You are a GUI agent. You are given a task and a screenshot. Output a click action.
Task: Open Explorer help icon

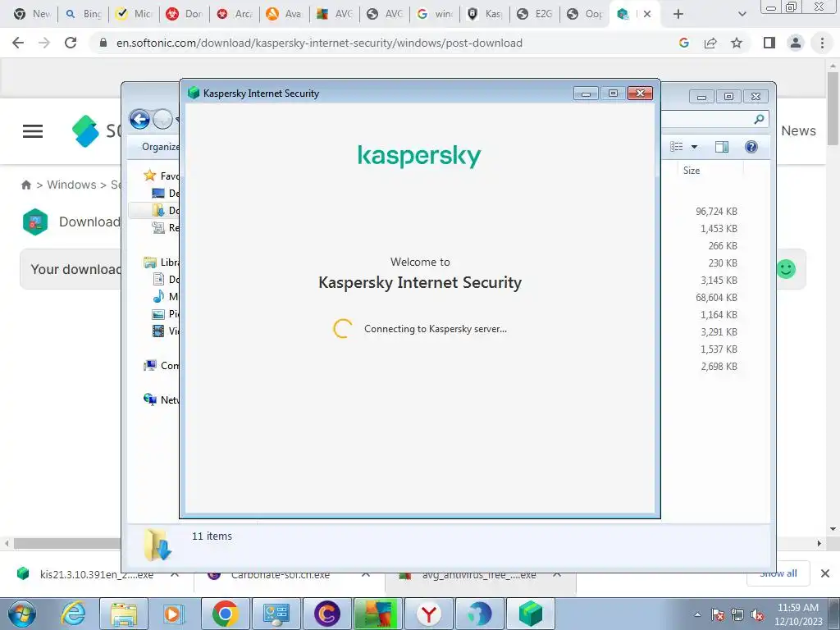point(751,147)
